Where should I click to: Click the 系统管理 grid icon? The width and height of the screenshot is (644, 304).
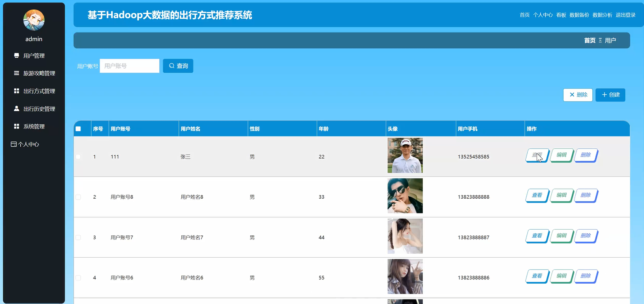pyautogui.click(x=17, y=126)
